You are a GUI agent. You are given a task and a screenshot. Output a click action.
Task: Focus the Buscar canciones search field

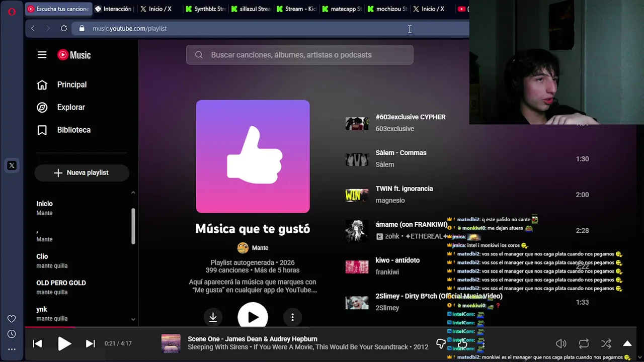coord(299,55)
